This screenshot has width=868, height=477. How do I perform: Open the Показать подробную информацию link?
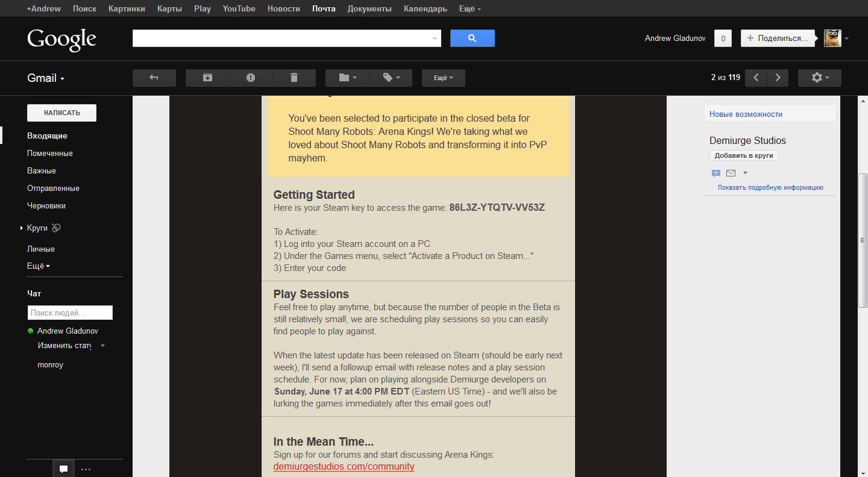[x=770, y=187]
